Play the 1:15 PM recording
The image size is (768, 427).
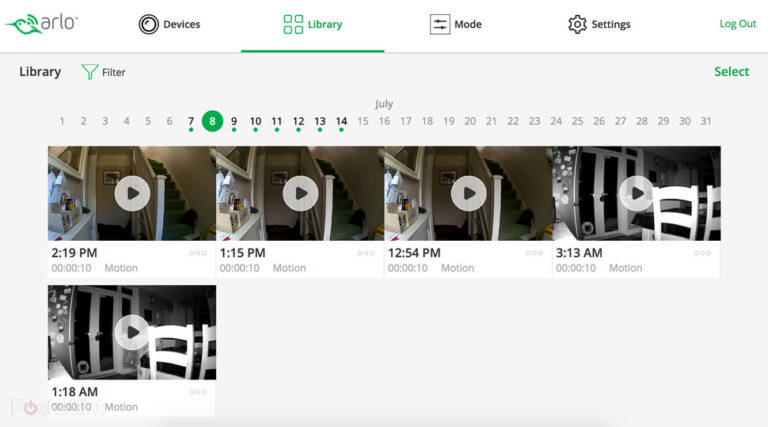[300, 193]
